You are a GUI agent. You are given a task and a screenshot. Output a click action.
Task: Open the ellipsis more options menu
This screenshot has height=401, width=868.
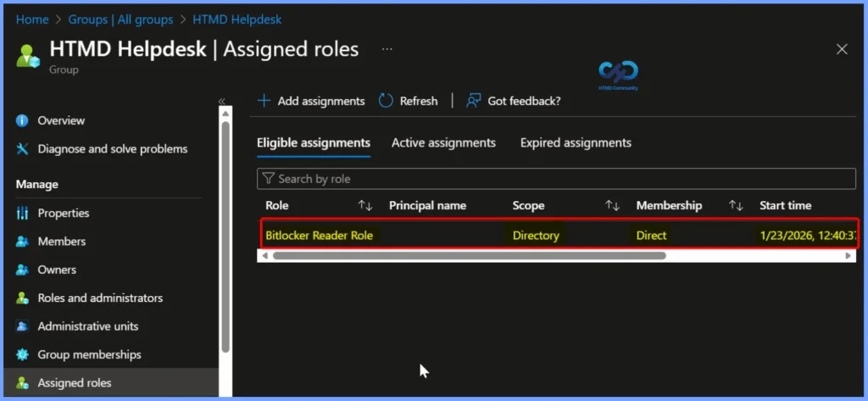point(387,49)
